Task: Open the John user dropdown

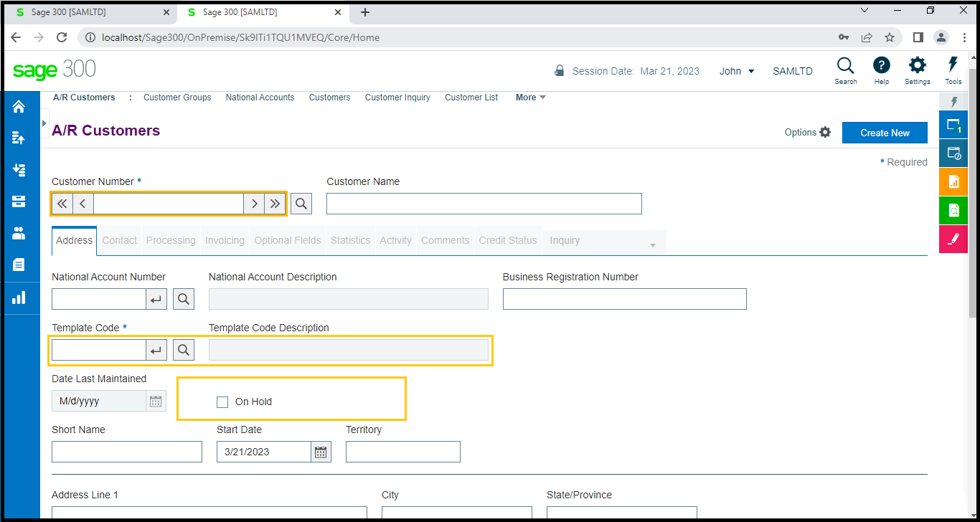Action: pos(737,71)
